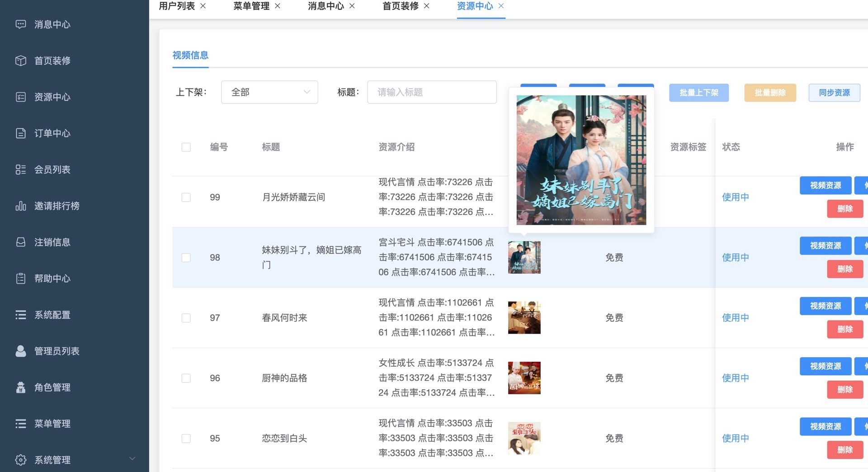Click the 厨神的品格 cover thumbnail

pyautogui.click(x=524, y=378)
